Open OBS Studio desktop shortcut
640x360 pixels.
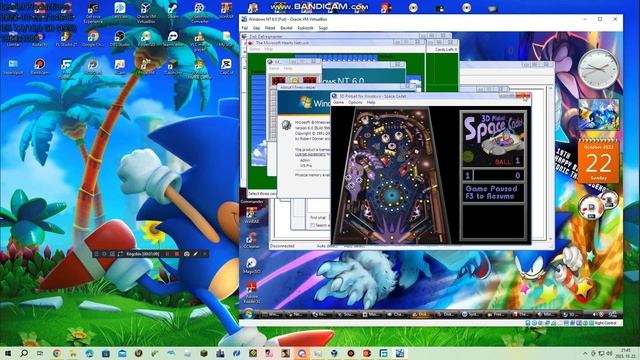pos(120,39)
